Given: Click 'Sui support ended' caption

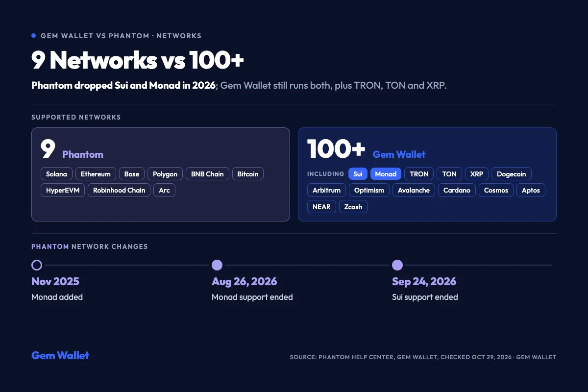Looking at the screenshot, I should pos(425,297).
